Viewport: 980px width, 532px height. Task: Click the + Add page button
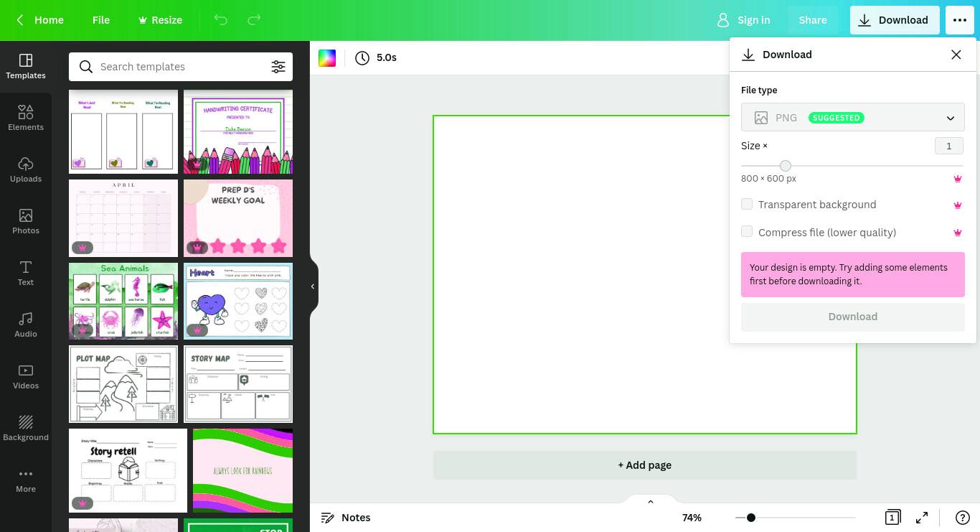[645, 465]
